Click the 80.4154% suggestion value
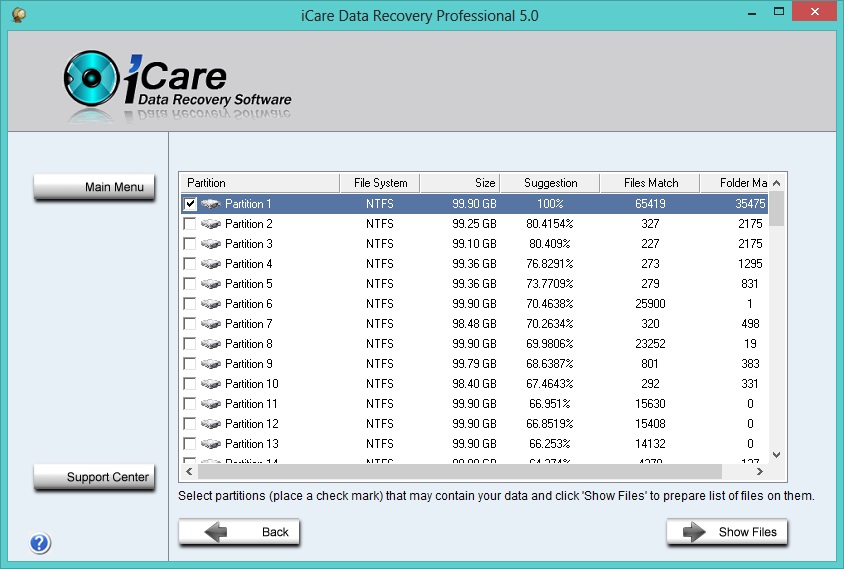Screen dimensions: 844x569 [550, 224]
